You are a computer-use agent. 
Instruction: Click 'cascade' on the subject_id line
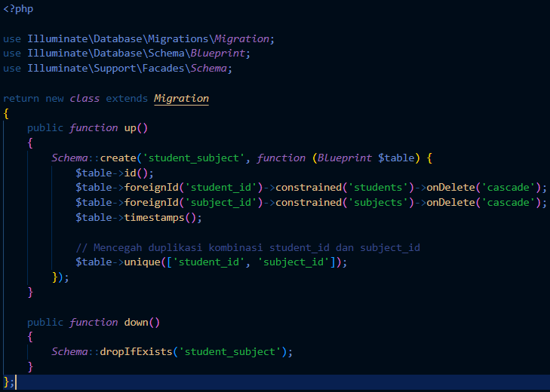click(x=508, y=203)
